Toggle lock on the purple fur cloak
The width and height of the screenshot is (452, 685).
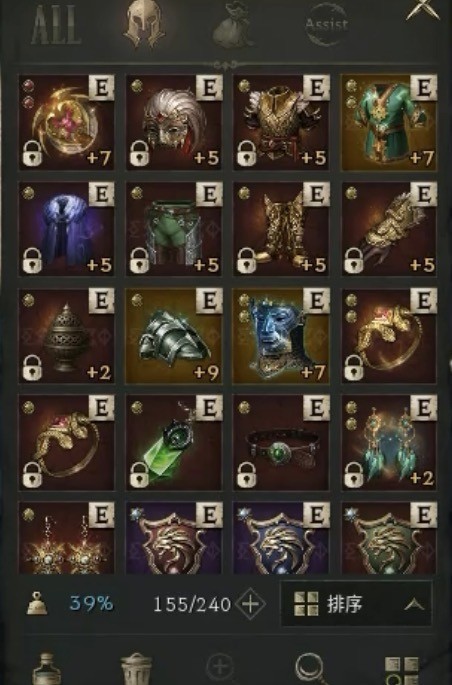tap(32, 260)
